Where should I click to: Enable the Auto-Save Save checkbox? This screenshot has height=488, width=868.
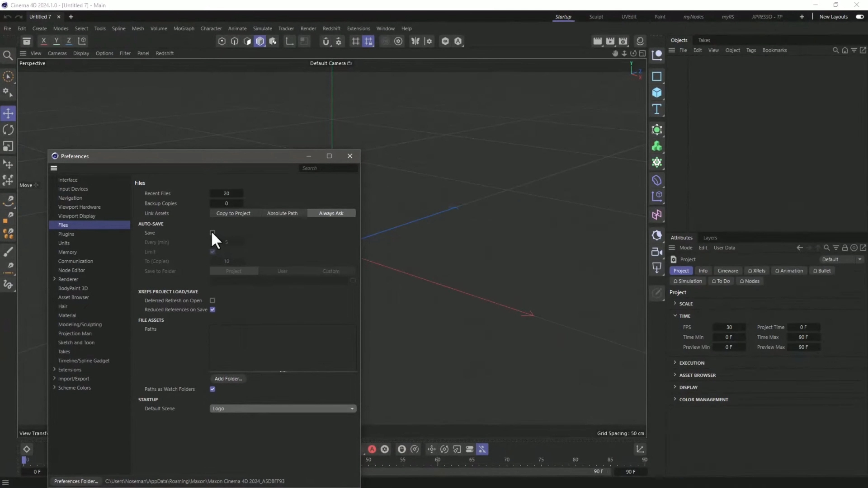pyautogui.click(x=212, y=233)
